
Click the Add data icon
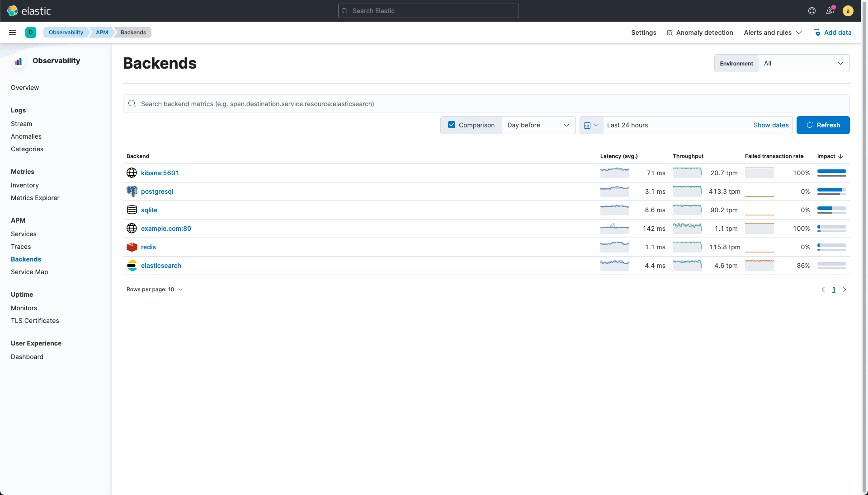click(x=816, y=32)
